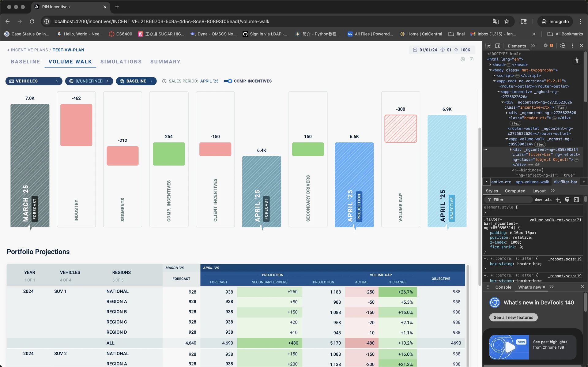588x367 pixels.
Task: Open the volume walk settings gear
Action: point(463,59)
